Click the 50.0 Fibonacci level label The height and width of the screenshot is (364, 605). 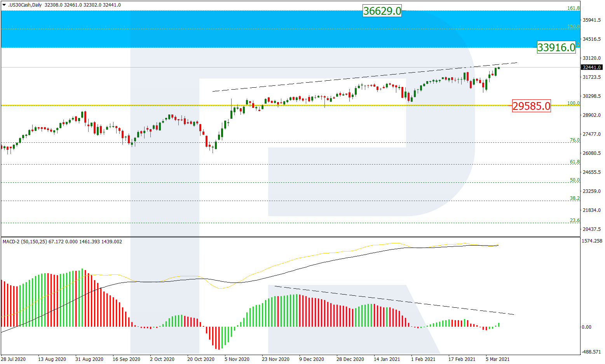coord(574,180)
